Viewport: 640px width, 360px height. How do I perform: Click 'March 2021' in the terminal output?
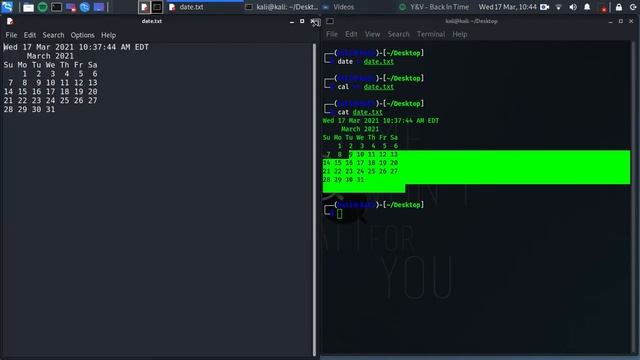pyautogui.click(x=360, y=129)
